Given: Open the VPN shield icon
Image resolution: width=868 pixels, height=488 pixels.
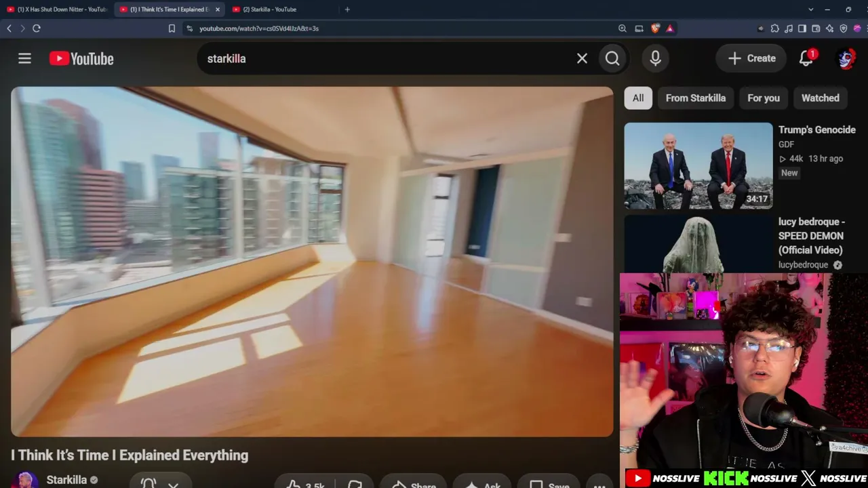Looking at the screenshot, I should point(844,28).
